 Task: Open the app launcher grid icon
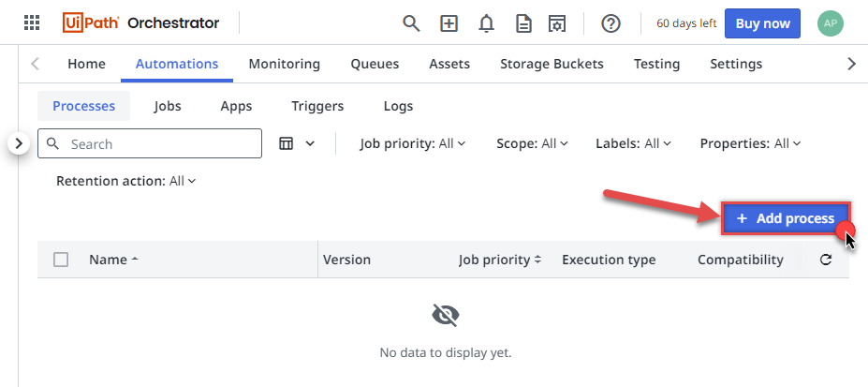pos(32,23)
